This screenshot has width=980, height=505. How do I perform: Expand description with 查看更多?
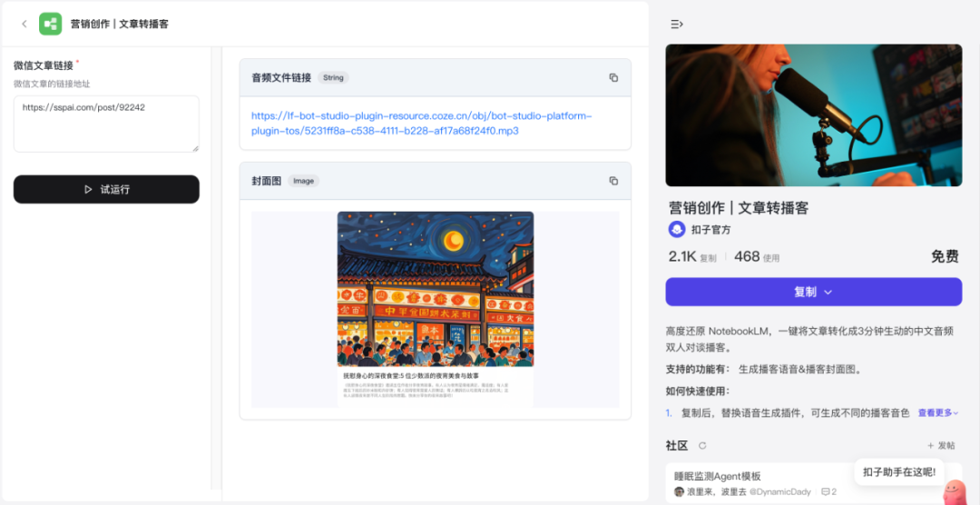tap(937, 413)
